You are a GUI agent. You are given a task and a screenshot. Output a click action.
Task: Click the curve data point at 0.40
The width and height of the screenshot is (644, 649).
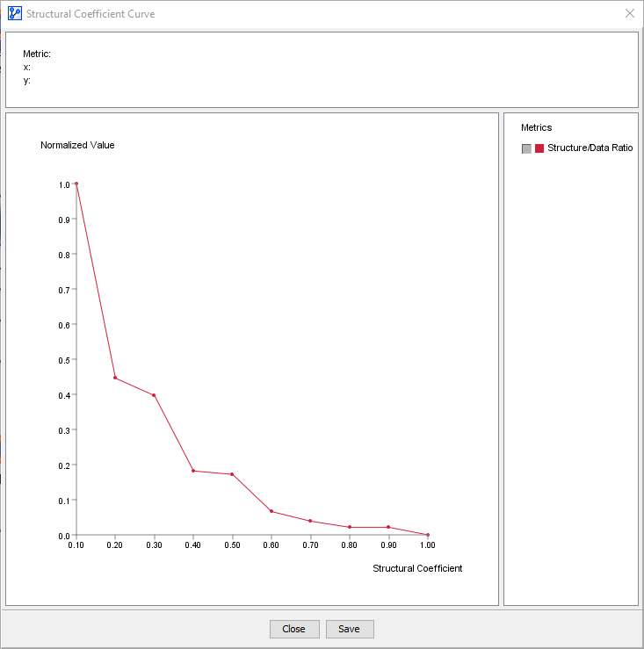point(193,471)
